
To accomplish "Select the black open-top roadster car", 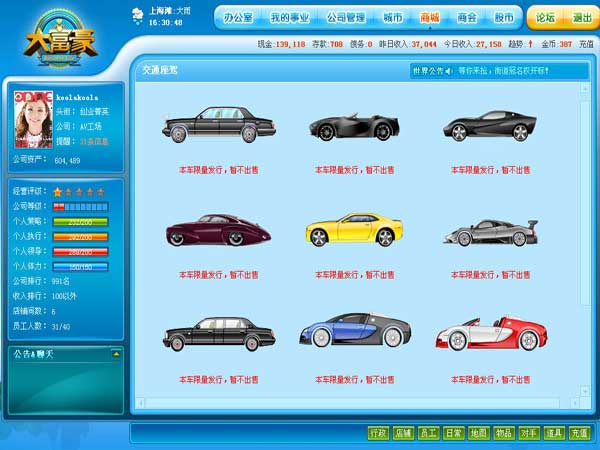I will click(354, 126).
